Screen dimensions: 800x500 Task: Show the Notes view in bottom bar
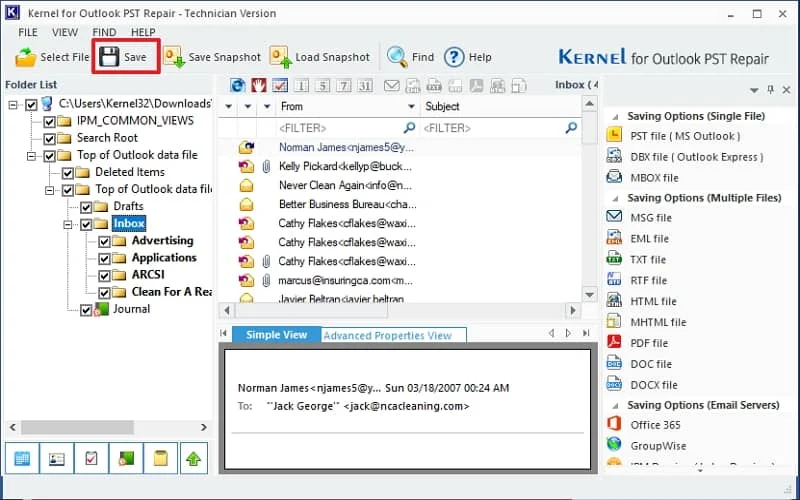coord(161,458)
